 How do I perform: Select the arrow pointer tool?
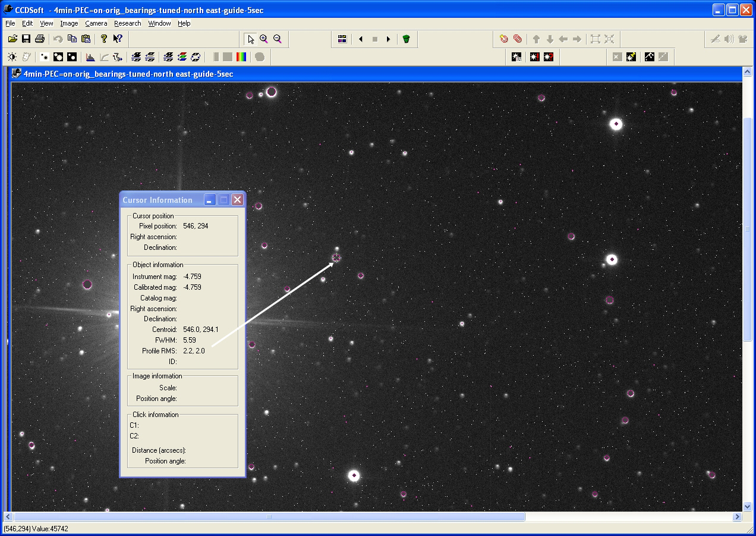click(x=251, y=39)
